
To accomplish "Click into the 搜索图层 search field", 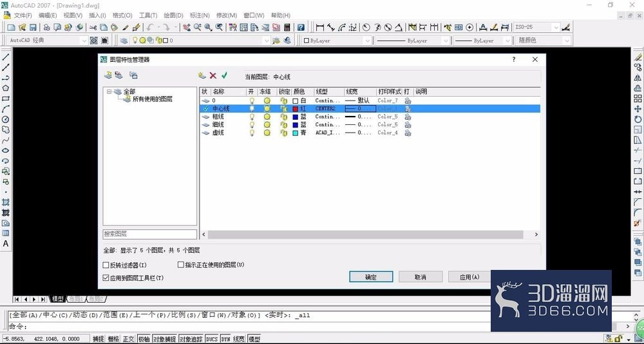I will [150, 234].
